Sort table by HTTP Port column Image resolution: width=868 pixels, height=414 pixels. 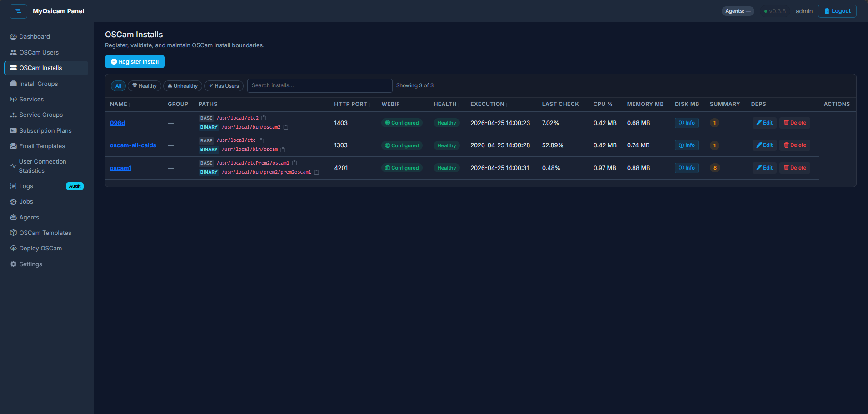pos(352,104)
